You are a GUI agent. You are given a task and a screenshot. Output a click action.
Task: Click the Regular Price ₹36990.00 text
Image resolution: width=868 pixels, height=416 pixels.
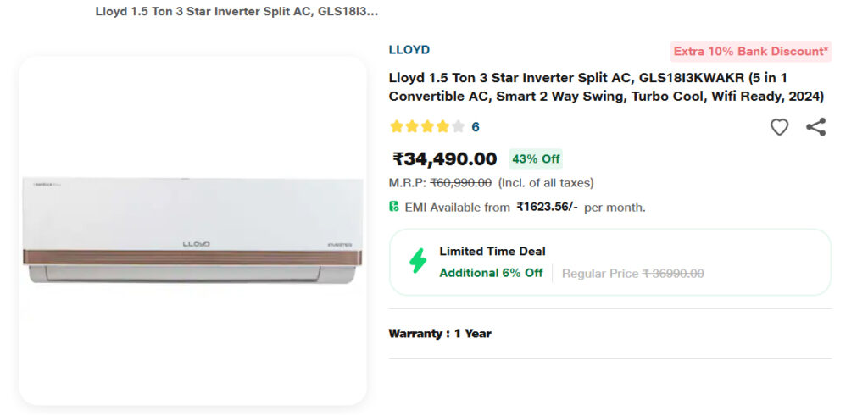coord(632,274)
